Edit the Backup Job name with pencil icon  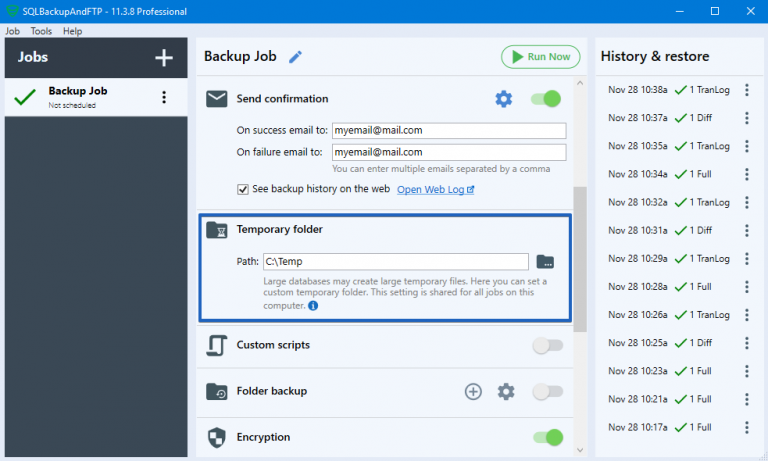click(295, 57)
